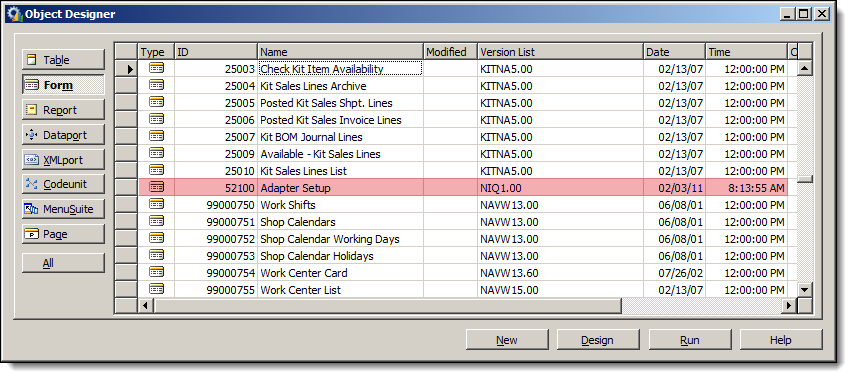Select Codeunit object type

coord(63,184)
